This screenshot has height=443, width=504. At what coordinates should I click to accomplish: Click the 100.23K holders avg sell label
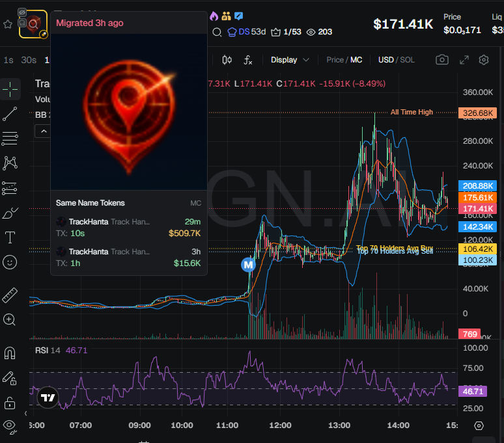[x=477, y=260]
